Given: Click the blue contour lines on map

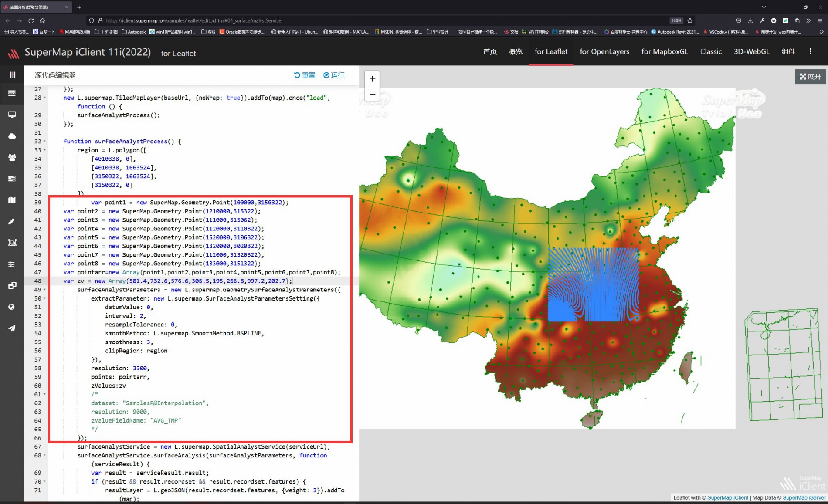Looking at the screenshot, I should [x=593, y=285].
